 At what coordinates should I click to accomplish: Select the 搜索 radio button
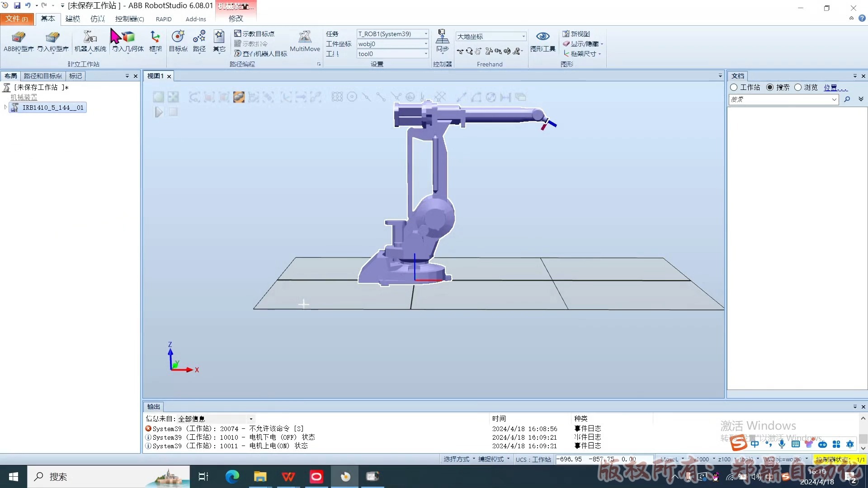[x=770, y=87]
